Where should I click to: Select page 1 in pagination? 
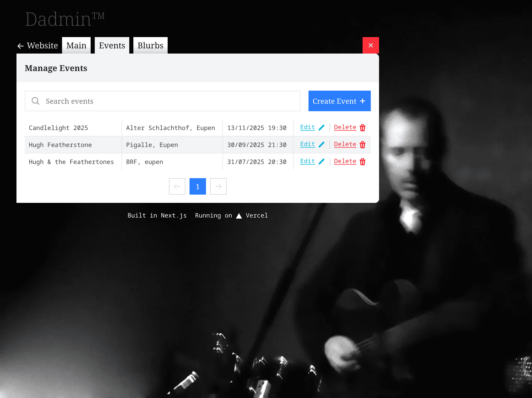point(198,186)
